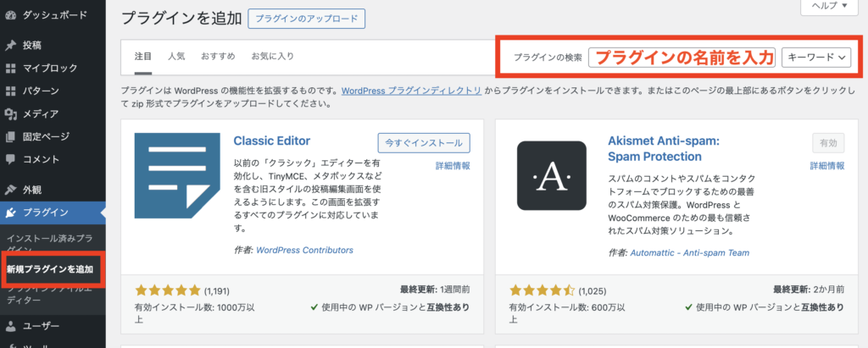This screenshot has width=868, height=348.
Task: Click 有効インストール数: 600万以上 text
Action: coord(567,312)
